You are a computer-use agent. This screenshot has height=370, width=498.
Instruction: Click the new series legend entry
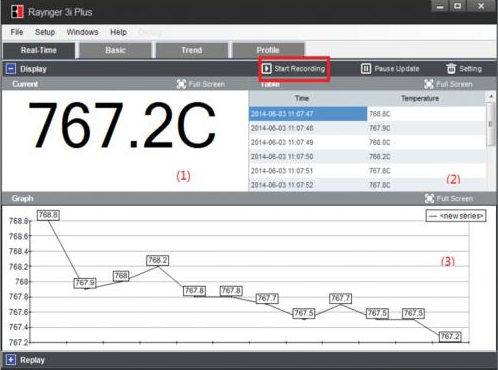(456, 216)
